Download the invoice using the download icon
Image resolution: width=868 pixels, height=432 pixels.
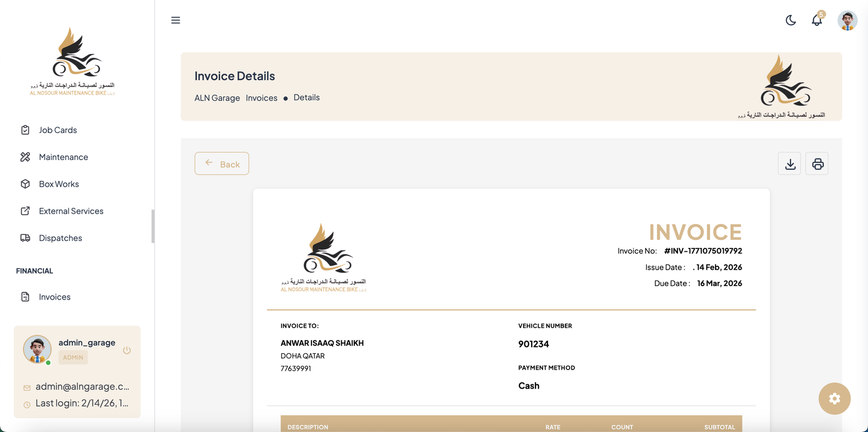tap(789, 164)
